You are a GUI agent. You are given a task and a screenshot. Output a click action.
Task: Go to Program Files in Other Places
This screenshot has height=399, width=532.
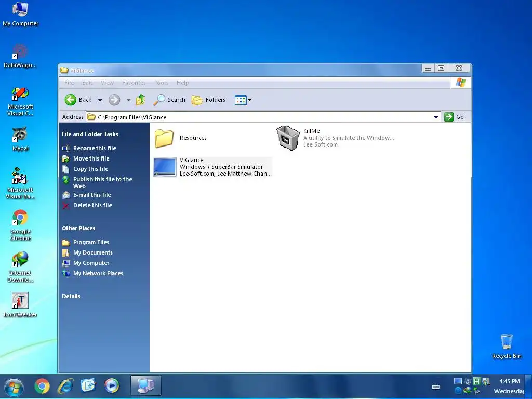[91, 242]
